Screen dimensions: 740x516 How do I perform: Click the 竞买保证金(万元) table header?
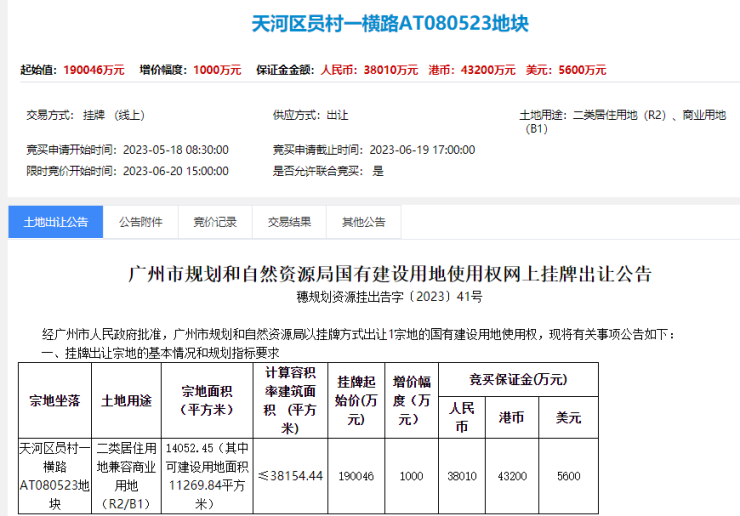pyautogui.click(x=518, y=379)
